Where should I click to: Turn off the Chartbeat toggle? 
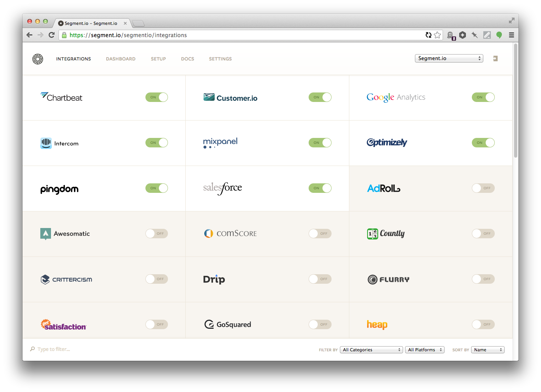tap(156, 97)
